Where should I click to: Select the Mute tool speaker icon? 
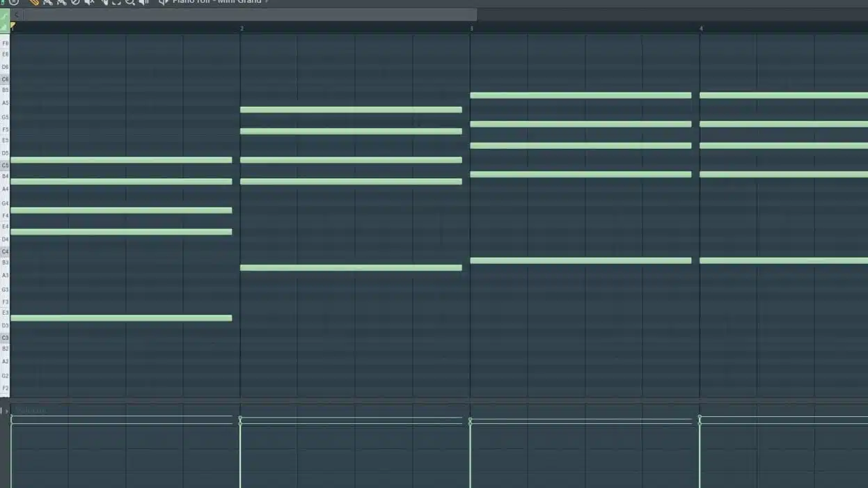[x=89, y=2]
